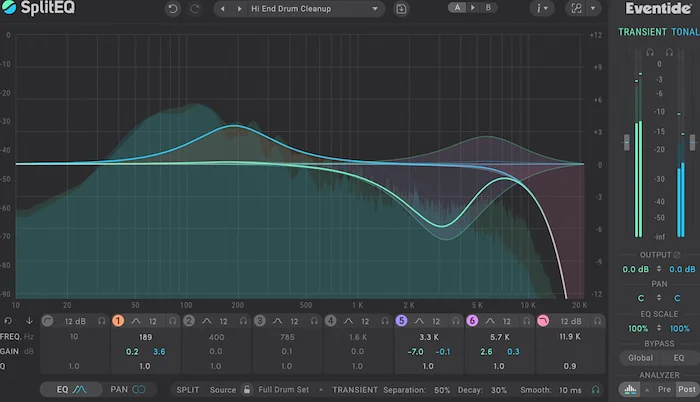Switch to the EQ view tab
This screenshot has width=700, height=402.
click(71, 389)
